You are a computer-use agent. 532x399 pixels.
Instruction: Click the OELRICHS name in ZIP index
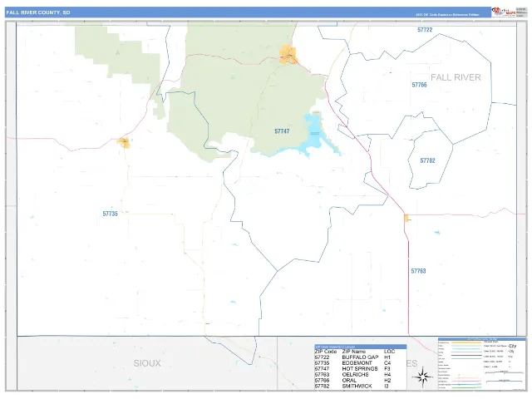click(x=355, y=375)
